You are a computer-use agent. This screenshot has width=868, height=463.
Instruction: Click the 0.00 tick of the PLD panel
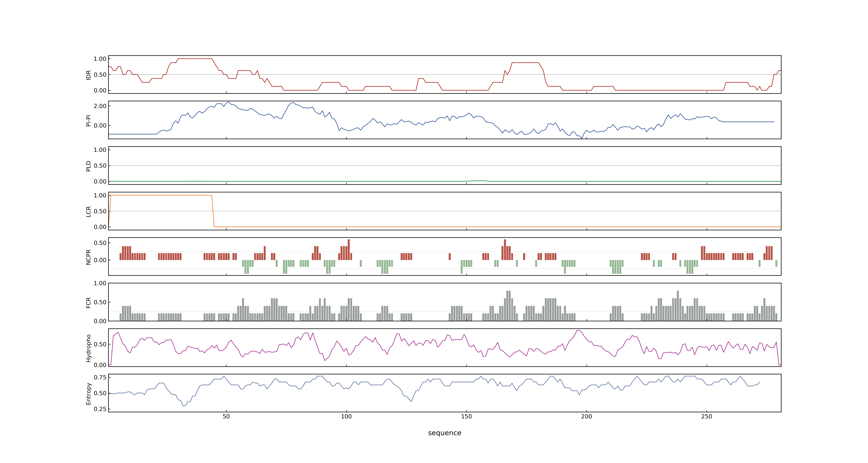(100, 181)
